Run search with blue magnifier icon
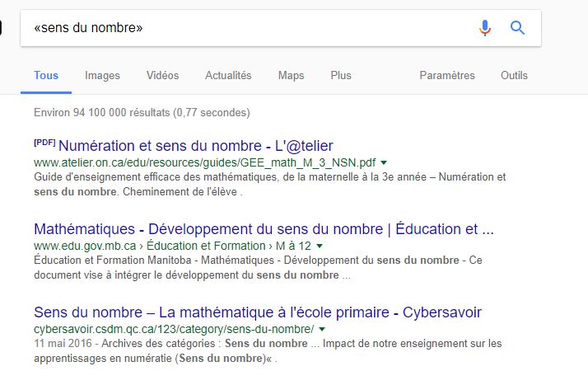Viewport: 588px width, 385px height. [517, 28]
